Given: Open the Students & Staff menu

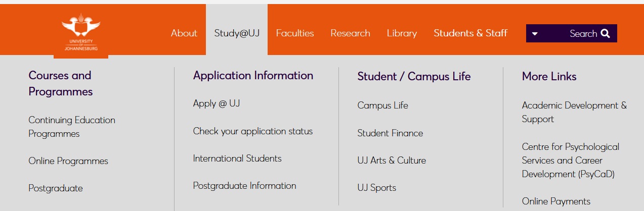Looking at the screenshot, I should point(470,33).
